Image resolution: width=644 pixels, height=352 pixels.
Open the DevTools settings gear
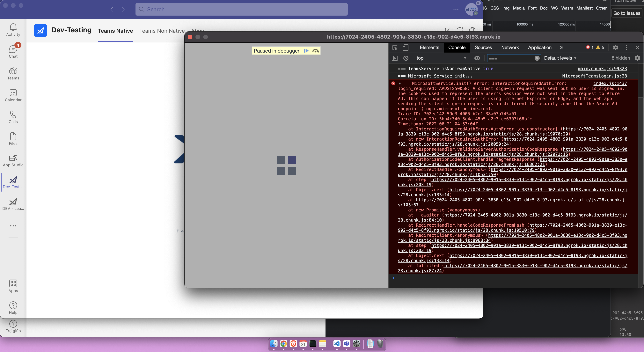click(616, 48)
